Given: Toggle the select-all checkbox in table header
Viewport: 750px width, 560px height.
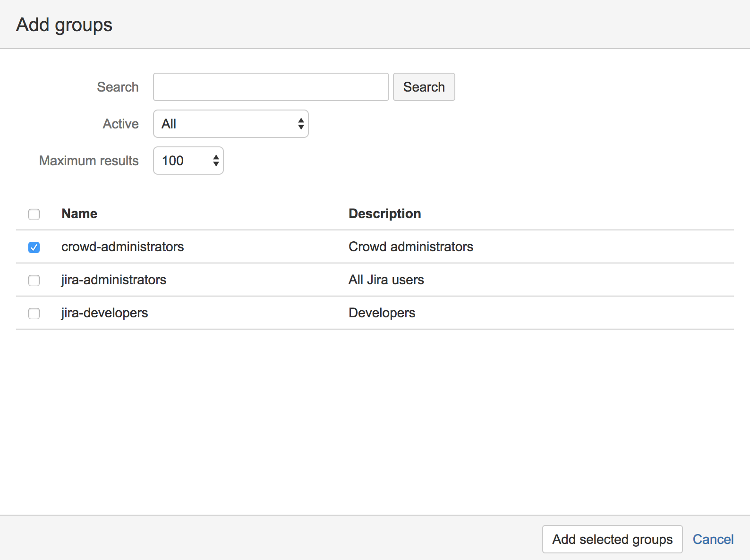Looking at the screenshot, I should pos(34,214).
